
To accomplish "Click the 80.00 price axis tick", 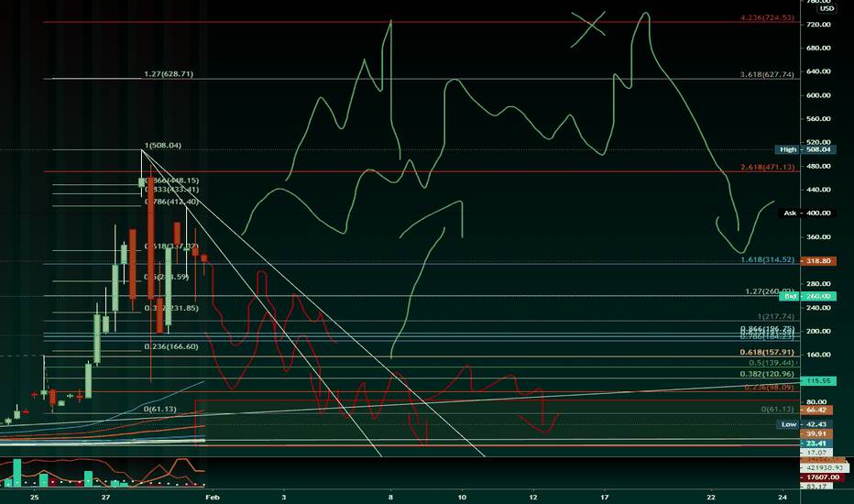I will 816,402.
